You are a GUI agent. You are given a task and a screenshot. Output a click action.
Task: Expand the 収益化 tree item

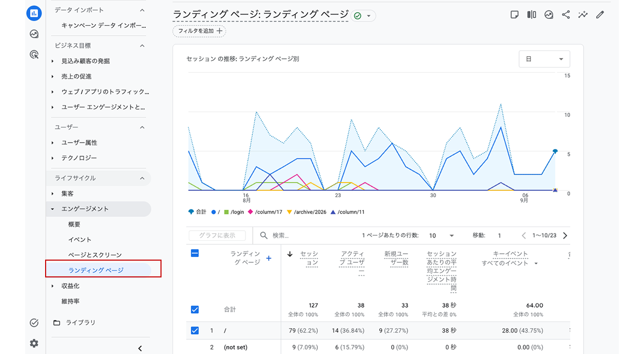[x=52, y=286]
